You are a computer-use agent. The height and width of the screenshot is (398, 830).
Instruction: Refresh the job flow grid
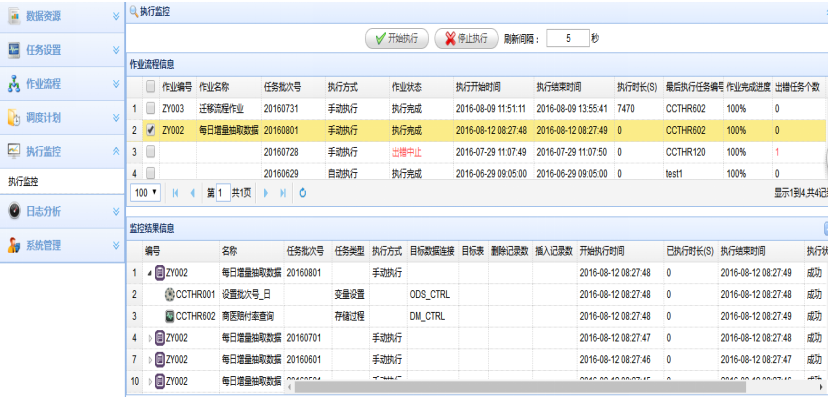point(303,193)
